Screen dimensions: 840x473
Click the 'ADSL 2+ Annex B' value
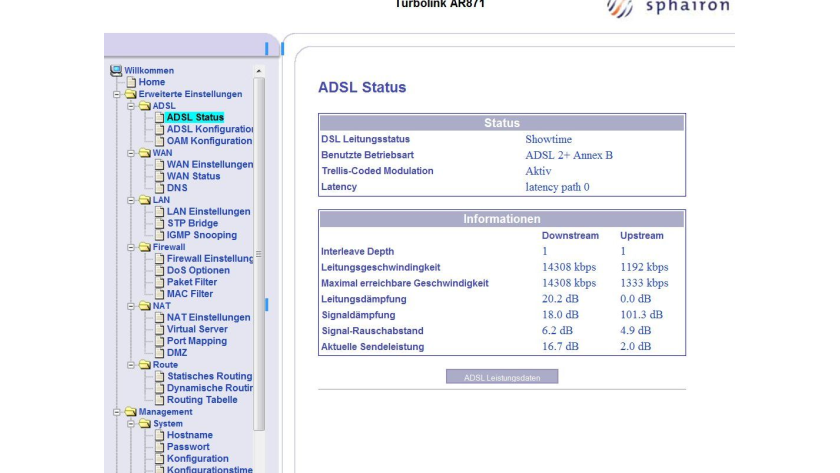point(568,155)
